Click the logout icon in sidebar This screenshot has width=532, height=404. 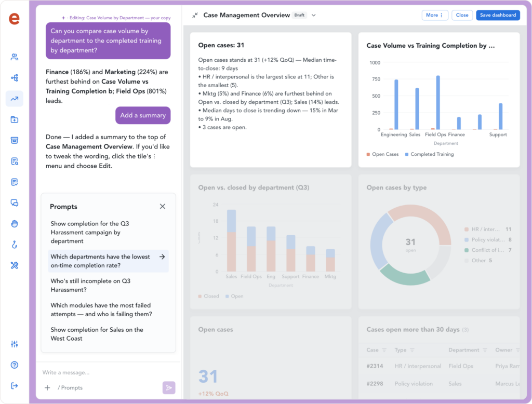point(14,386)
